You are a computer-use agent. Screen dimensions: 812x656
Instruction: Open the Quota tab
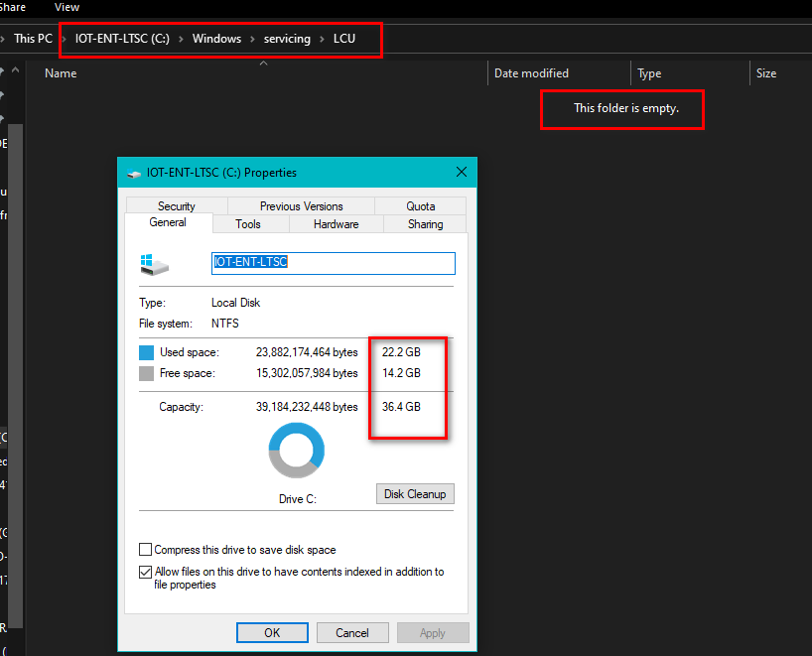coord(421,206)
